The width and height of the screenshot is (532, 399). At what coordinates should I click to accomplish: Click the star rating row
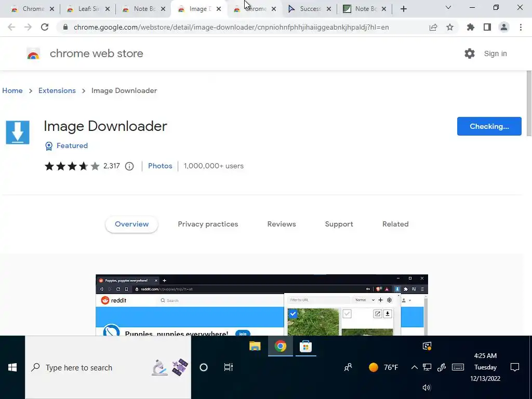point(72,166)
